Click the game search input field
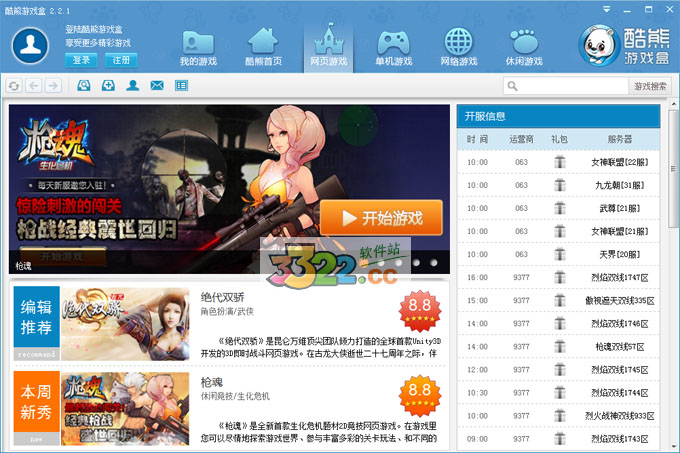 click(x=566, y=86)
